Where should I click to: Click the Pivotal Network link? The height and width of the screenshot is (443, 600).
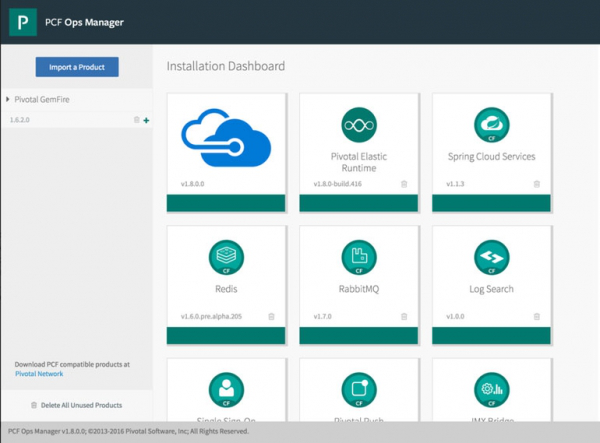pos(39,374)
